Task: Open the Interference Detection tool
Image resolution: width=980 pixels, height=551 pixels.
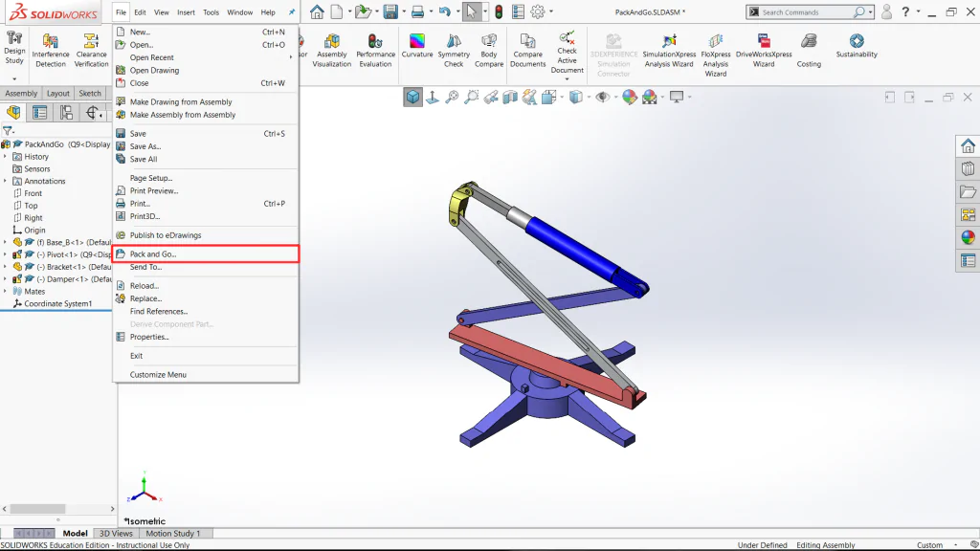Action: click(x=50, y=50)
